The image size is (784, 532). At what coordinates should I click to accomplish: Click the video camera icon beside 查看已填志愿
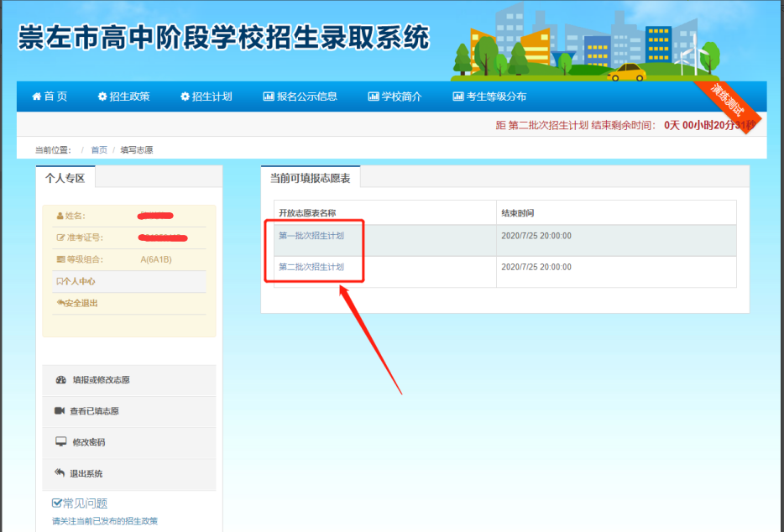pos(60,411)
